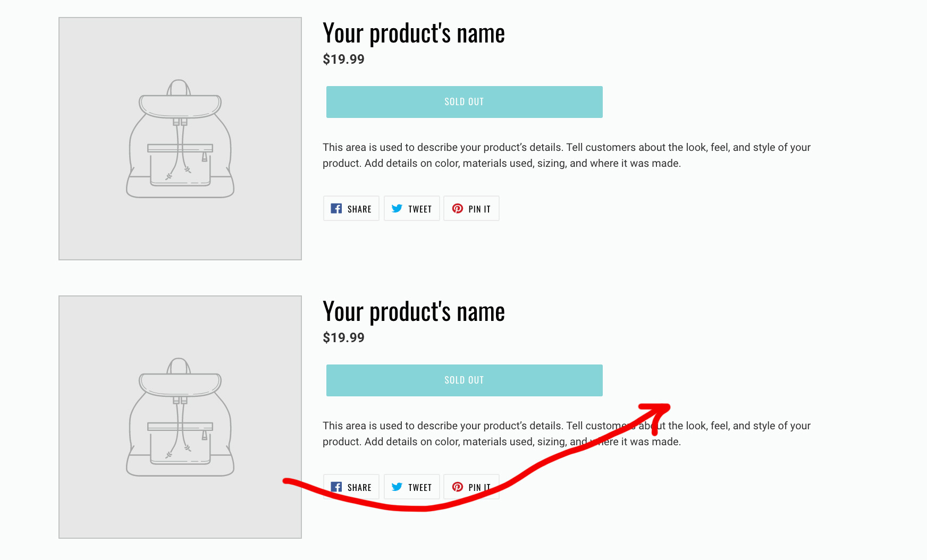The width and height of the screenshot is (927, 560).
Task: Click the Pinterest icon under the first product
Action: click(458, 208)
